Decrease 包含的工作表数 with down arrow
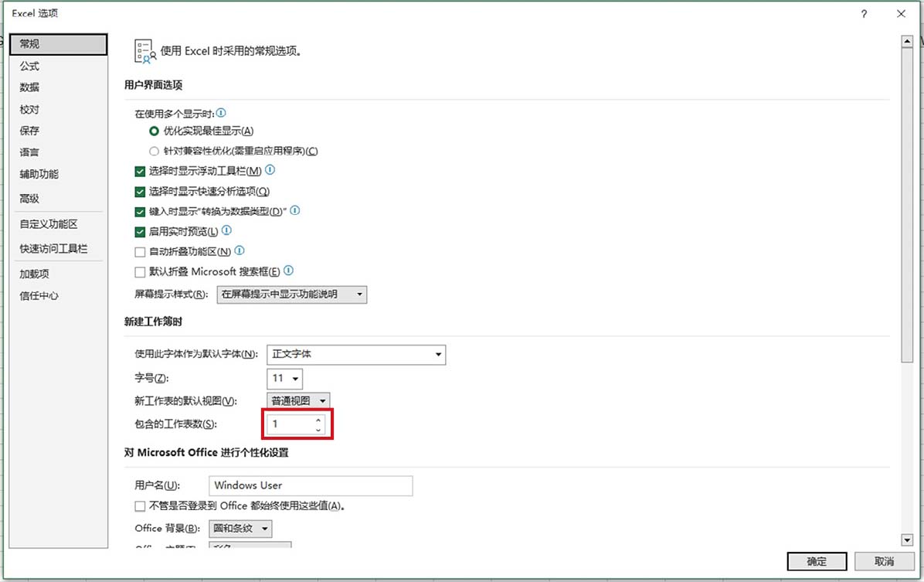 [x=318, y=429]
